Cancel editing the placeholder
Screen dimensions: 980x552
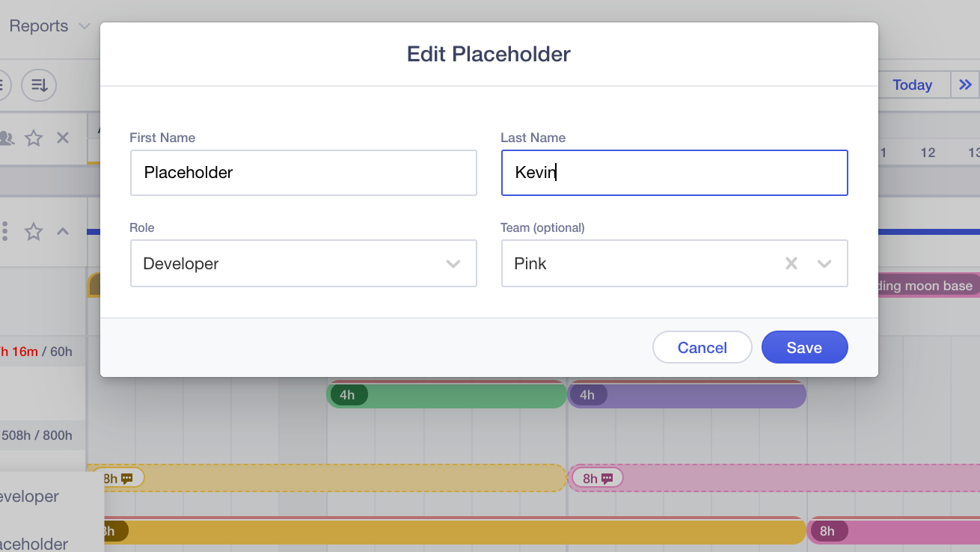pos(702,347)
